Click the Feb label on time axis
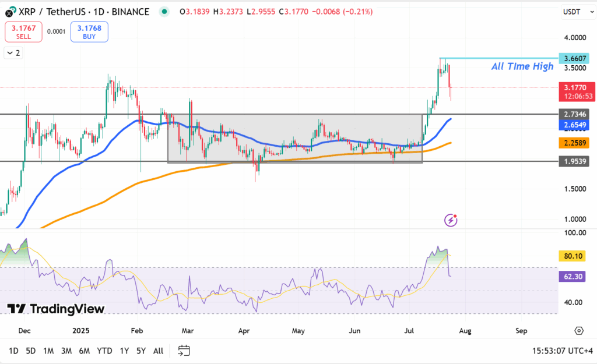597x364 pixels. click(x=136, y=331)
